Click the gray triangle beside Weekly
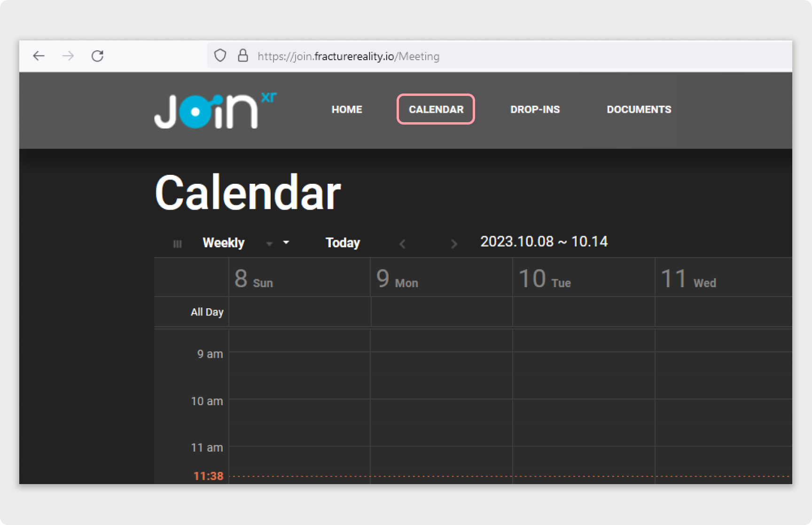Image resolution: width=812 pixels, height=525 pixels. point(269,244)
